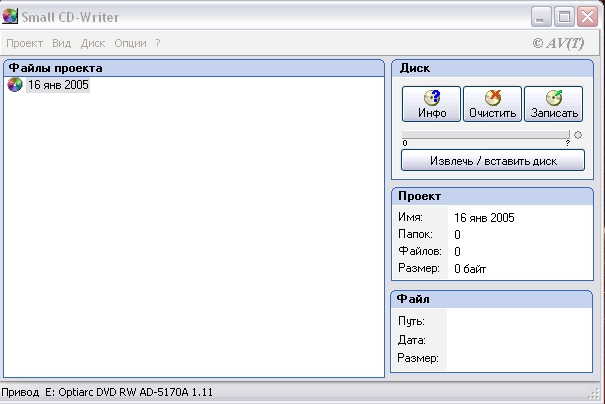Click the Файл panel header
Image resolution: width=605 pixels, height=404 pixels.
coord(492,299)
